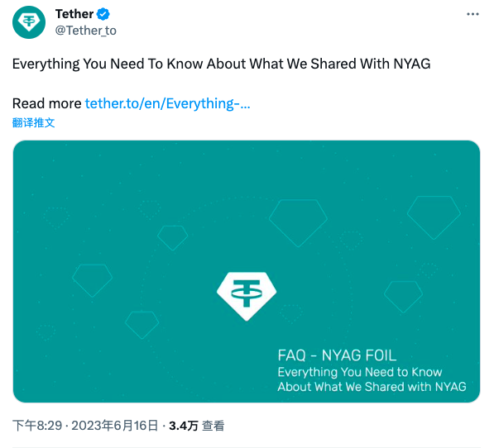
Task: Click the diamond outline at the image's top right
Action: tap(434, 217)
